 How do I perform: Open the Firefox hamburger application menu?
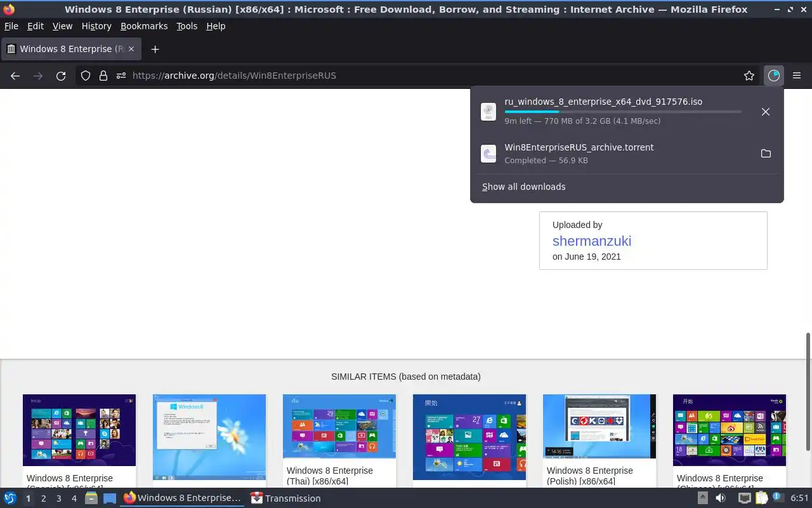(x=797, y=76)
